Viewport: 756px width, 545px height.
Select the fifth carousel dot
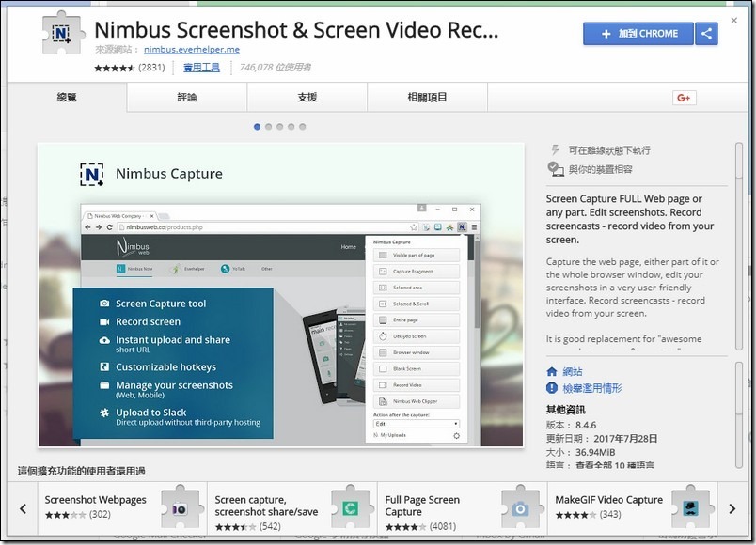click(302, 127)
